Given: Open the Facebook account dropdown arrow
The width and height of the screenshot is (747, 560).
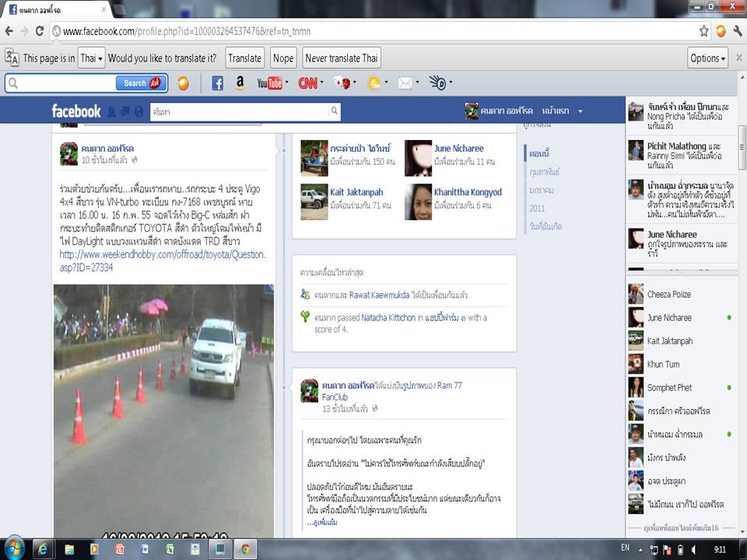Looking at the screenshot, I should point(580,111).
